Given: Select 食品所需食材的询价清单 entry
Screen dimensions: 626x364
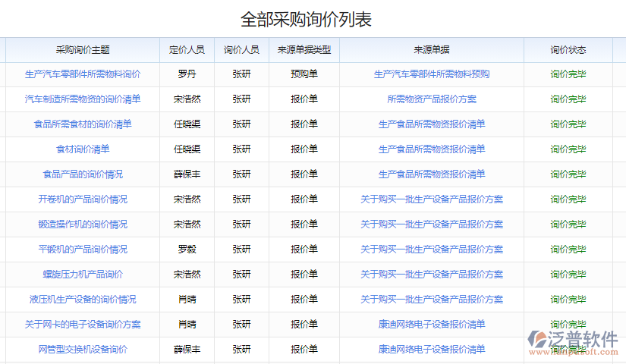Looking at the screenshot, I should point(83,124).
